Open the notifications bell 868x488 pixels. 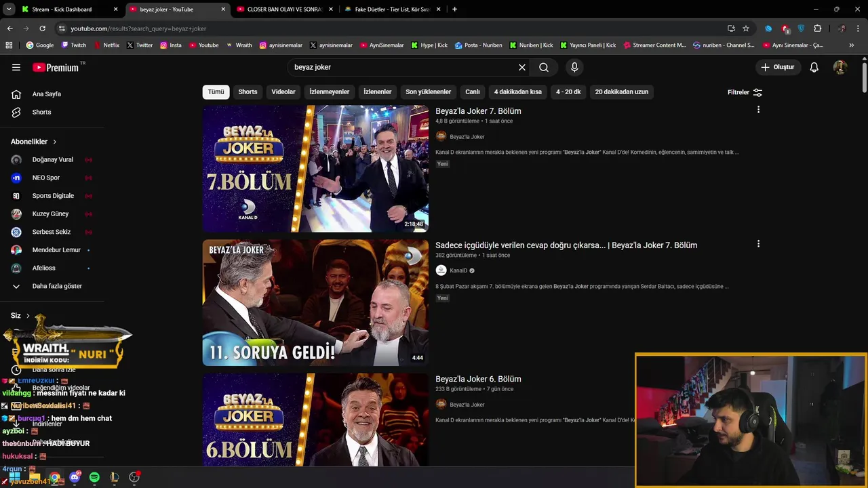pos(814,67)
